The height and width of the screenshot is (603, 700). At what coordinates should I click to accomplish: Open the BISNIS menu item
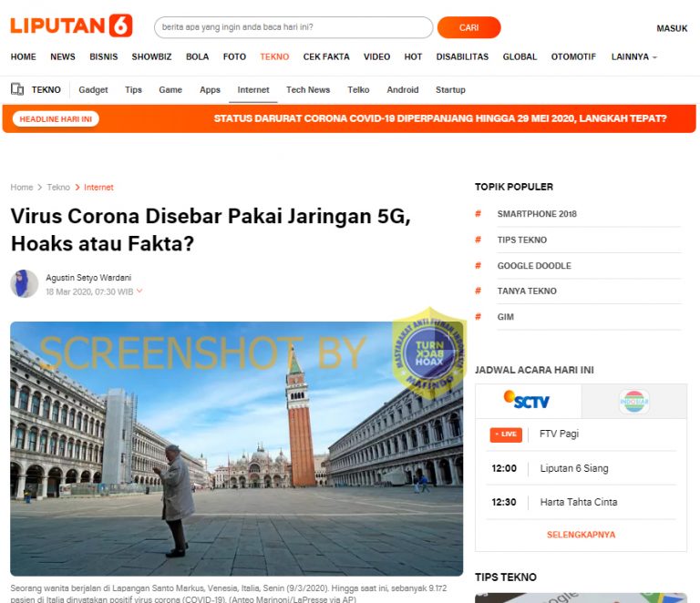click(104, 56)
